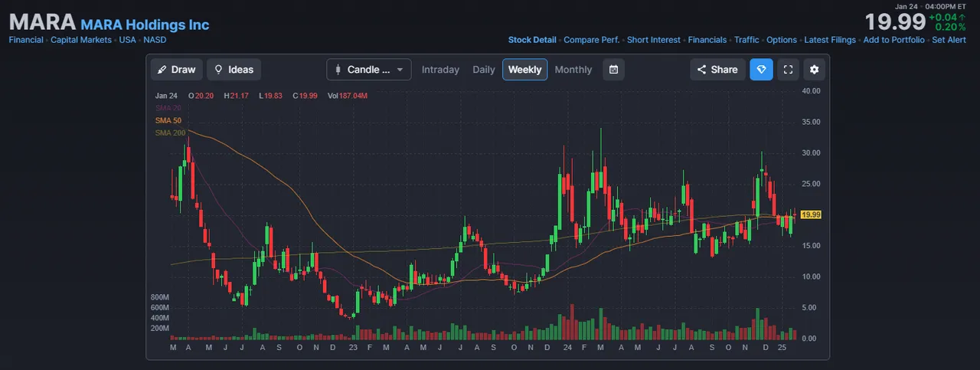Click the blue diamond premium icon

pyautogui.click(x=761, y=70)
